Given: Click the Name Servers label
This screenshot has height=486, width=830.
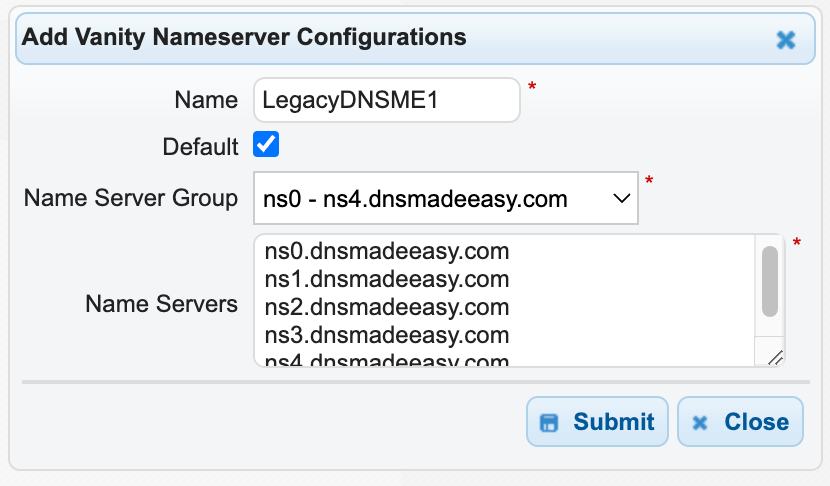Looking at the screenshot, I should pyautogui.click(x=161, y=304).
